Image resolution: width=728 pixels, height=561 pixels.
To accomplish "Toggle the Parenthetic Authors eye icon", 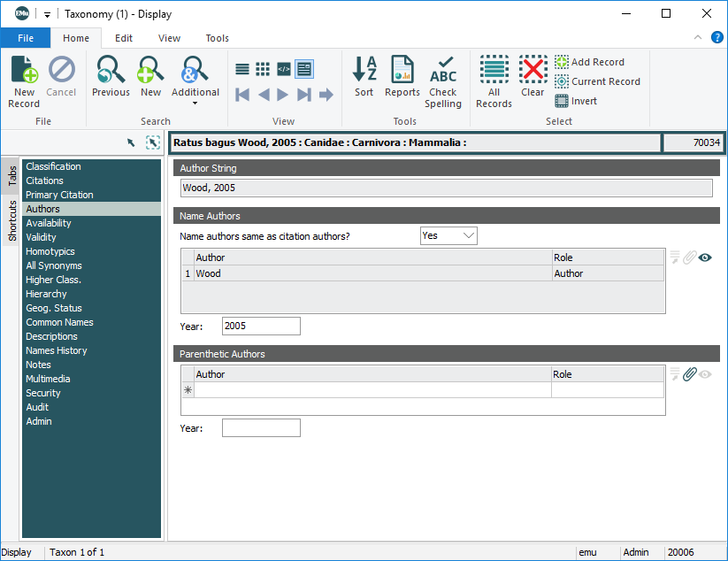I will tap(705, 374).
